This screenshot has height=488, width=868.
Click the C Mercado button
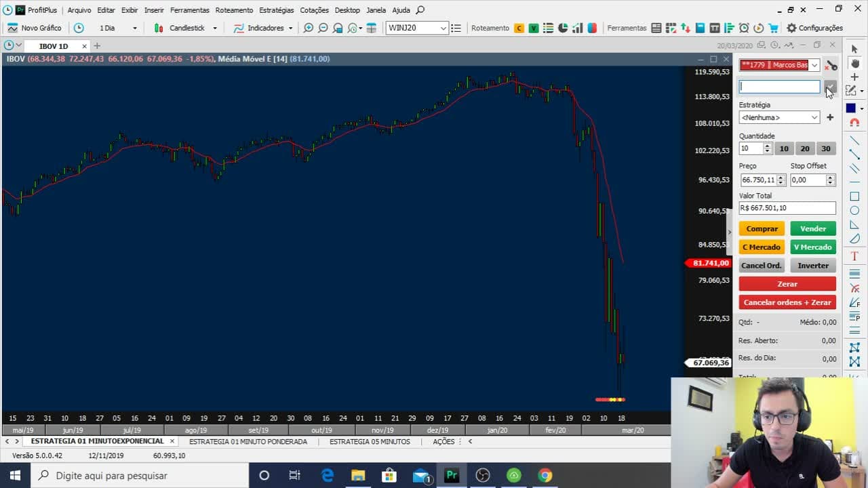762,247
